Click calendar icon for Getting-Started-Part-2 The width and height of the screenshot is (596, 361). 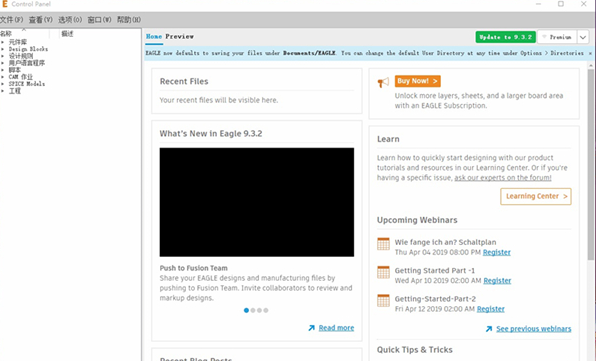point(383,301)
